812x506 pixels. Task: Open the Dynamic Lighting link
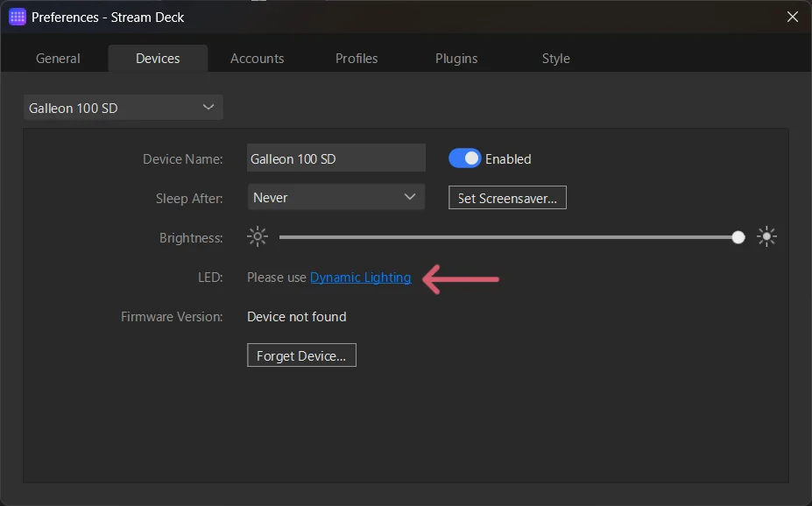pyautogui.click(x=360, y=278)
